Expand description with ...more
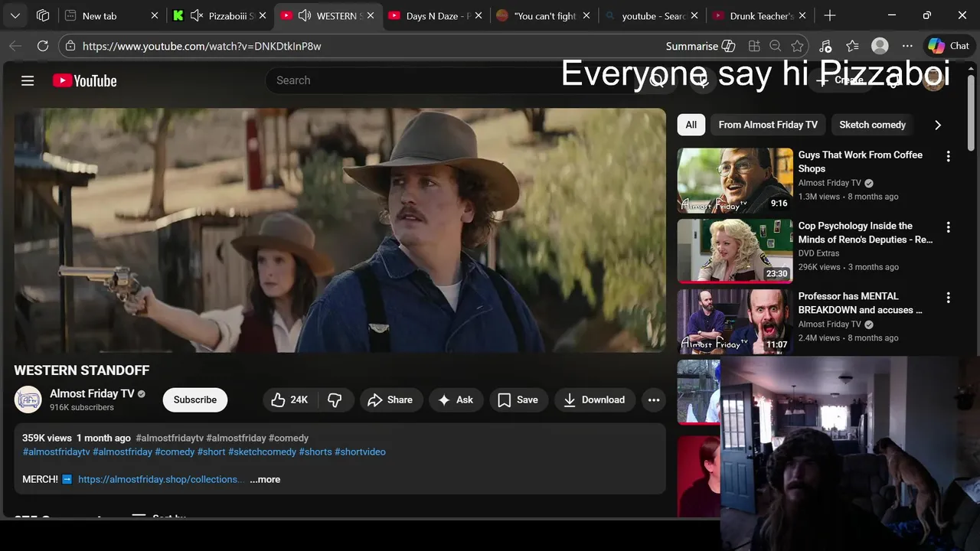This screenshot has width=980, height=551. [x=265, y=479]
